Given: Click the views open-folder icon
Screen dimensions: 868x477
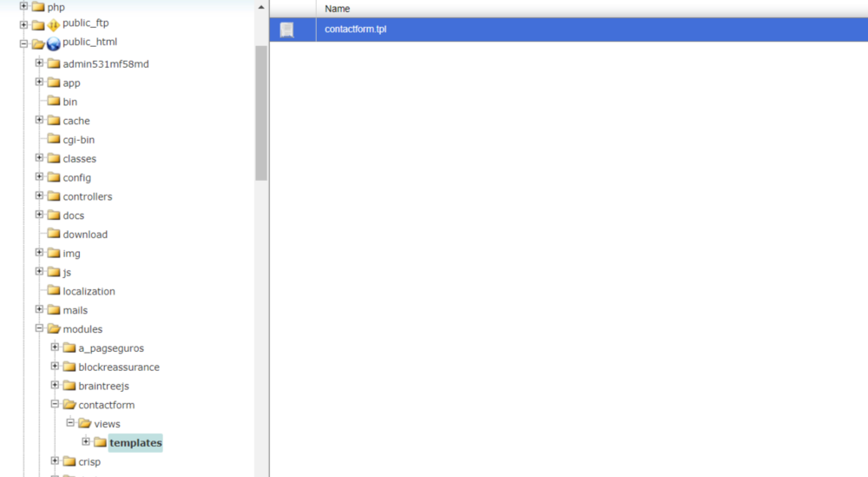Looking at the screenshot, I should [x=85, y=423].
